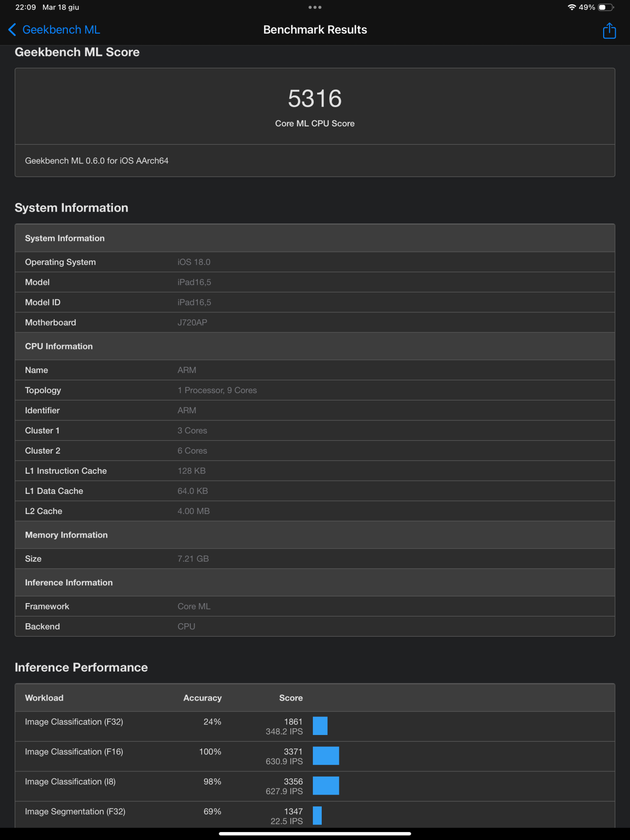Image resolution: width=630 pixels, height=840 pixels.
Task: Tap the iOS 18.0 operating system value
Action: pos(194,262)
